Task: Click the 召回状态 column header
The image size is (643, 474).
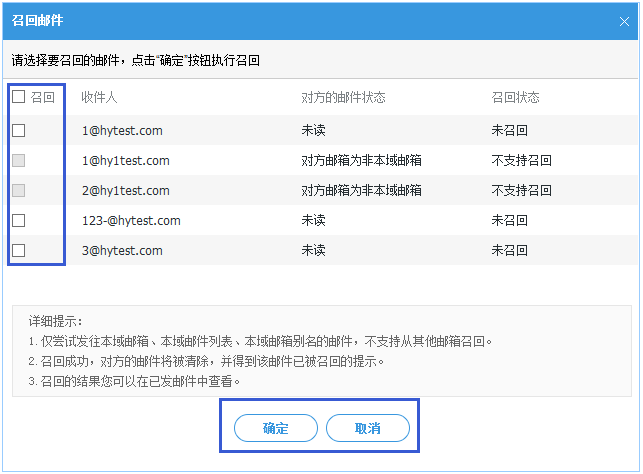Action: point(515,98)
